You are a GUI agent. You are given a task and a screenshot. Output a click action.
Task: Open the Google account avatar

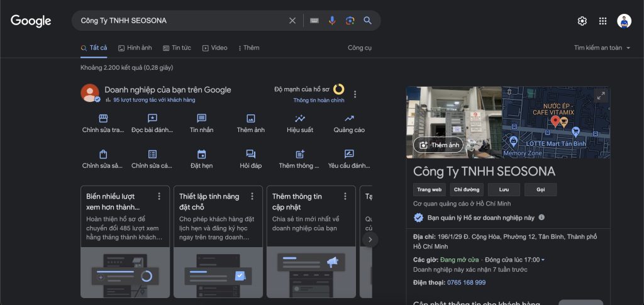624,21
